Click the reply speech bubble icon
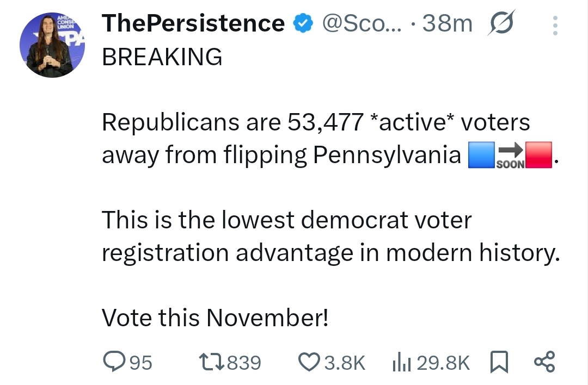 click(114, 362)
